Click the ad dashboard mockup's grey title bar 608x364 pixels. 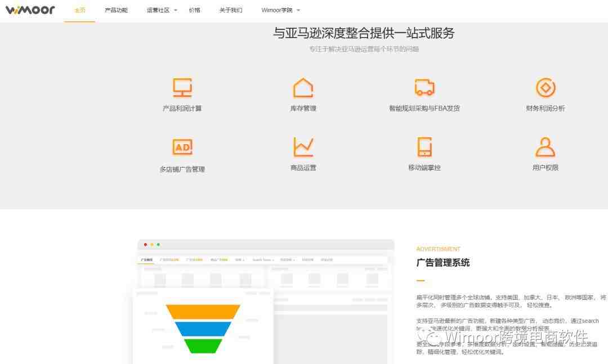click(x=266, y=245)
